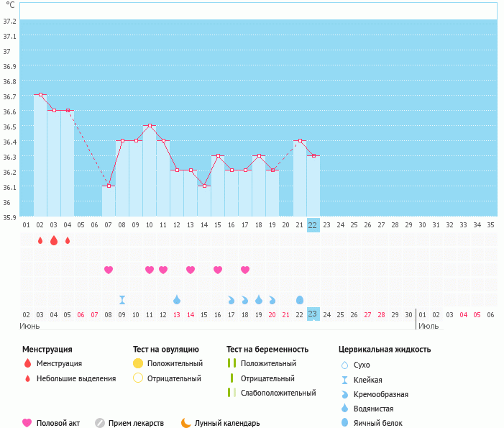Click the 36.1 temperature point on day 07

click(109, 186)
